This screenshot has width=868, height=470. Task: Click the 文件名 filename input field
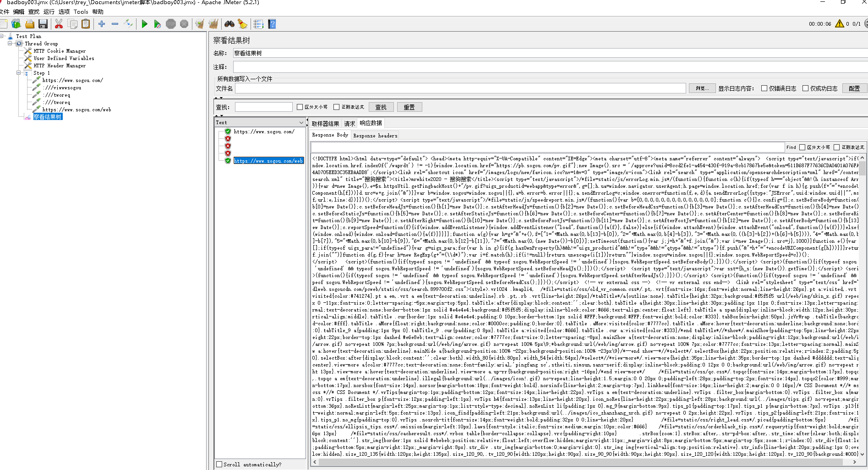(460, 88)
